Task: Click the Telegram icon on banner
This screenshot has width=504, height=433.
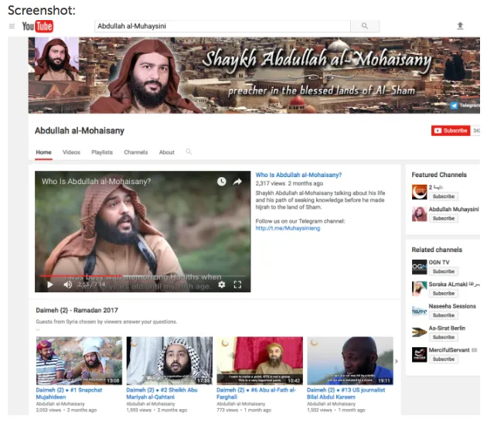Action: pyautogui.click(x=454, y=105)
